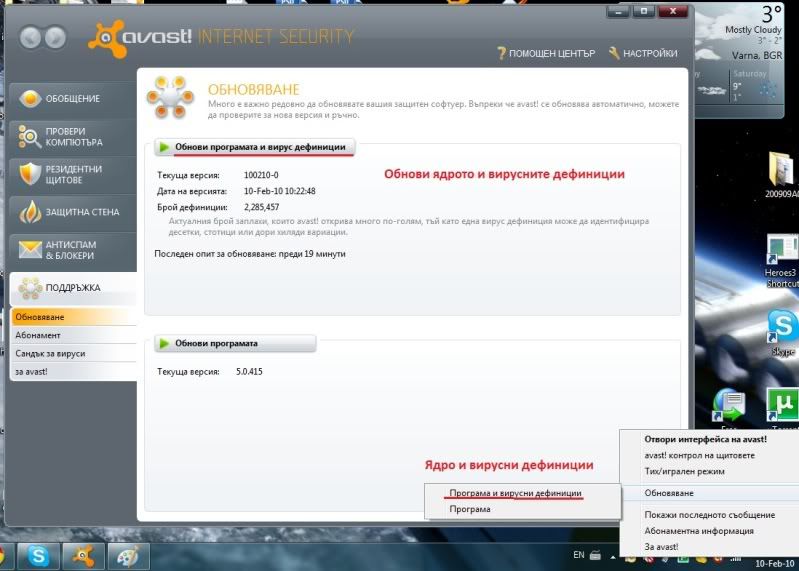
Task: Select Абонамент subscription item
Action: pyautogui.click(x=73, y=335)
